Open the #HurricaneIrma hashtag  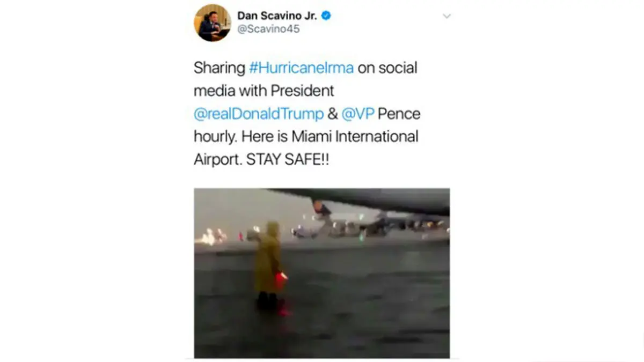(x=302, y=68)
